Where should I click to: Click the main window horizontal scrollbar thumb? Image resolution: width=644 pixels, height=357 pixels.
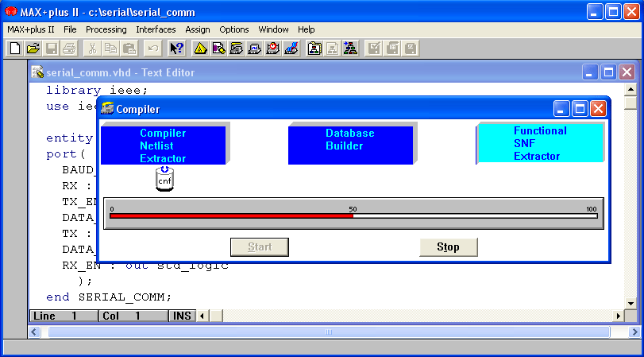click(x=329, y=332)
